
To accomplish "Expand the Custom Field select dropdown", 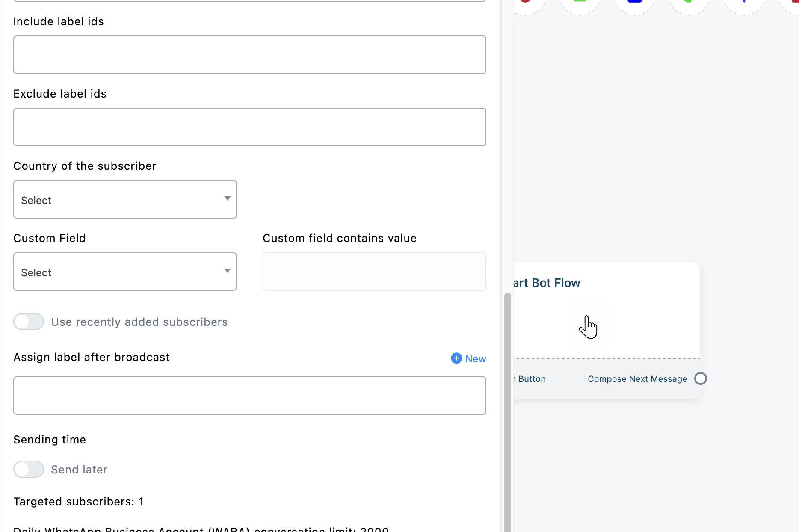I will [x=125, y=272].
